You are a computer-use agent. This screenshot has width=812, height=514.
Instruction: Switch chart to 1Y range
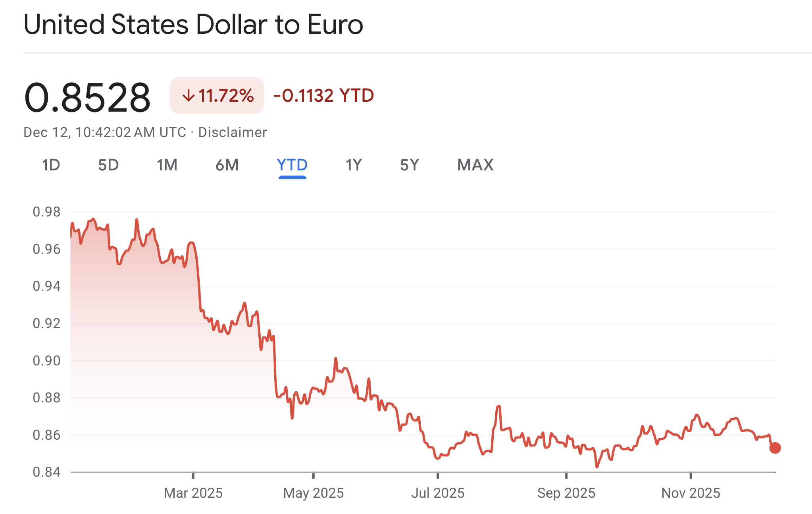pos(354,165)
